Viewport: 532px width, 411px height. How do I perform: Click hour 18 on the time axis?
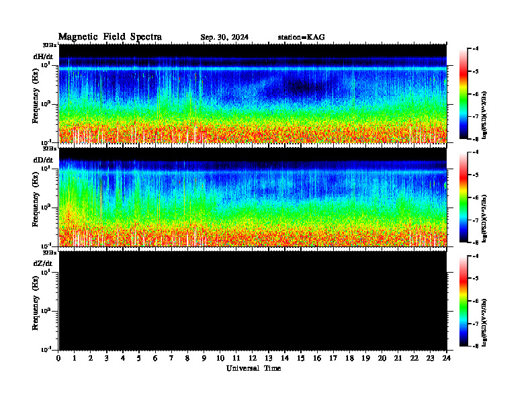coord(349,359)
